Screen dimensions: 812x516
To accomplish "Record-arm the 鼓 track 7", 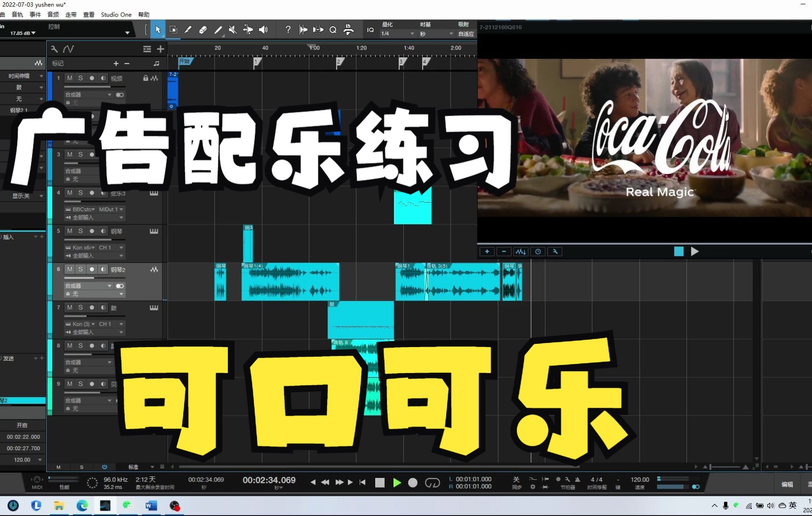I will [92, 308].
